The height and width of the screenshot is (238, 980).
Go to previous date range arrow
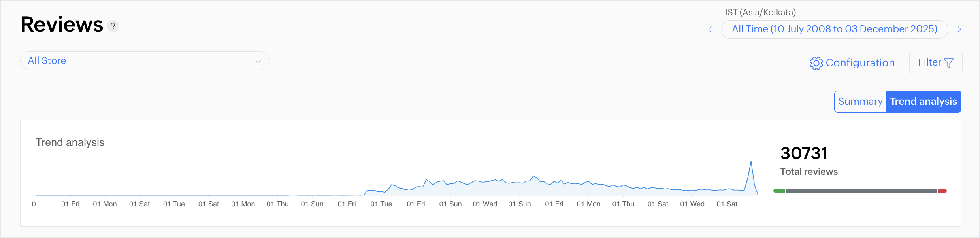click(x=710, y=29)
